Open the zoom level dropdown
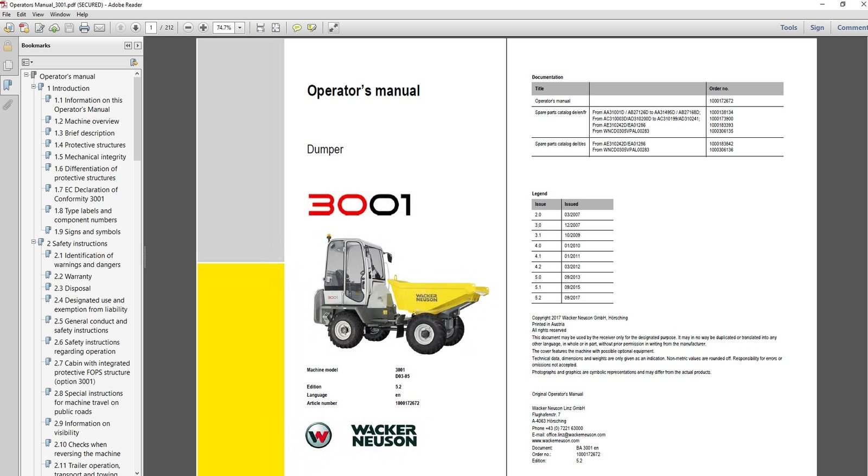 [x=240, y=28]
